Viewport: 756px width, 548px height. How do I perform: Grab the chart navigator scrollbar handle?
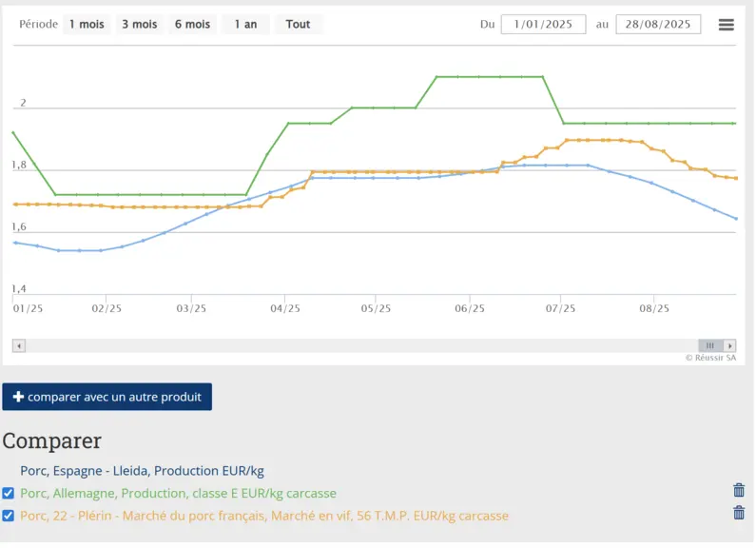click(712, 347)
